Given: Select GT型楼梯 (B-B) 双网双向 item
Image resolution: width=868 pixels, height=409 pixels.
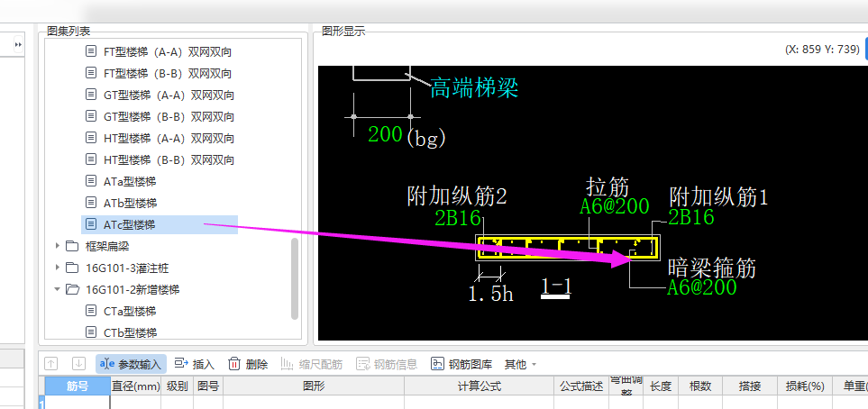Looking at the screenshot, I should 169,116.
